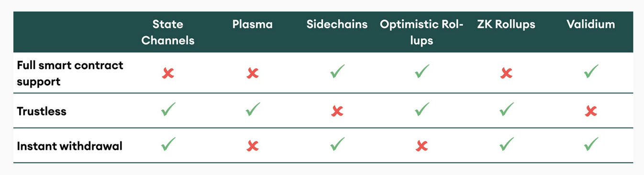The image size is (644, 175).
Task: Click the red X for Validium Trustless
Action: point(591,111)
